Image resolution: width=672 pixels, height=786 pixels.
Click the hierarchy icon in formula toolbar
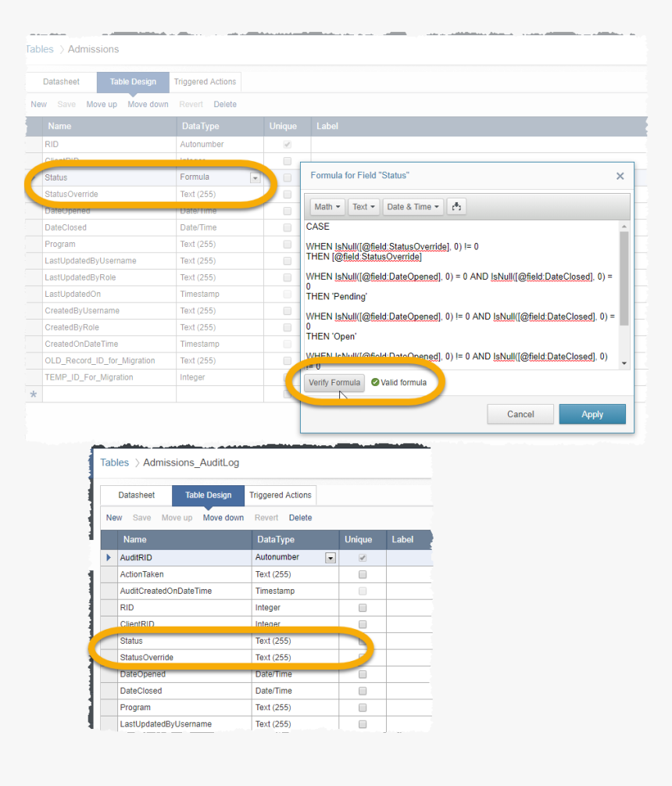click(458, 207)
